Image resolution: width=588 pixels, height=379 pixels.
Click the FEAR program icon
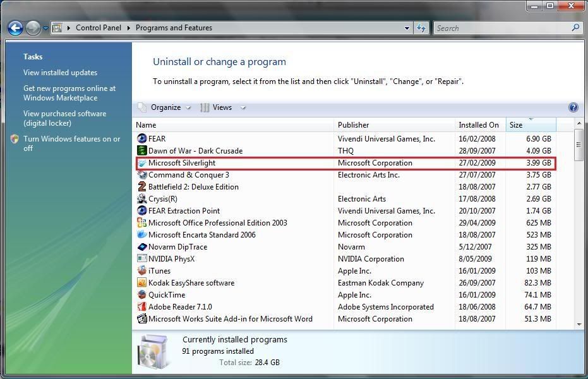141,138
